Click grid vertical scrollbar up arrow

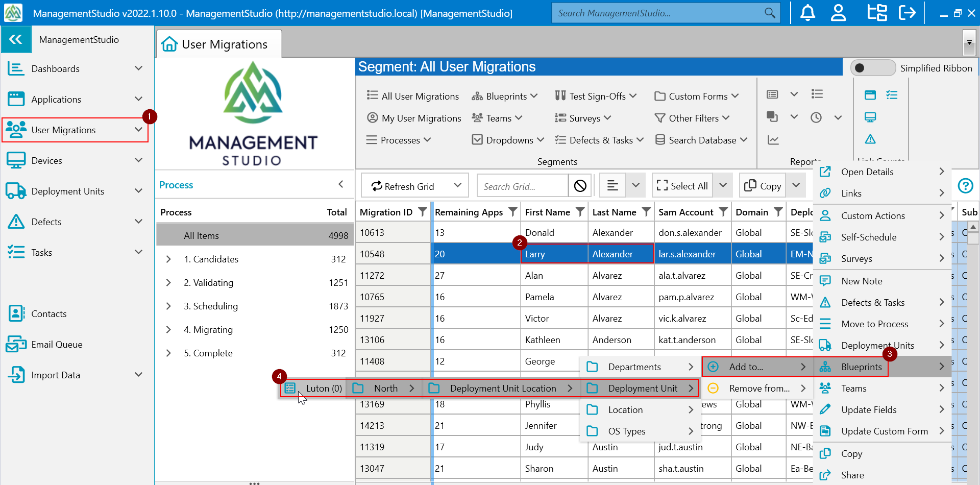(x=973, y=227)
